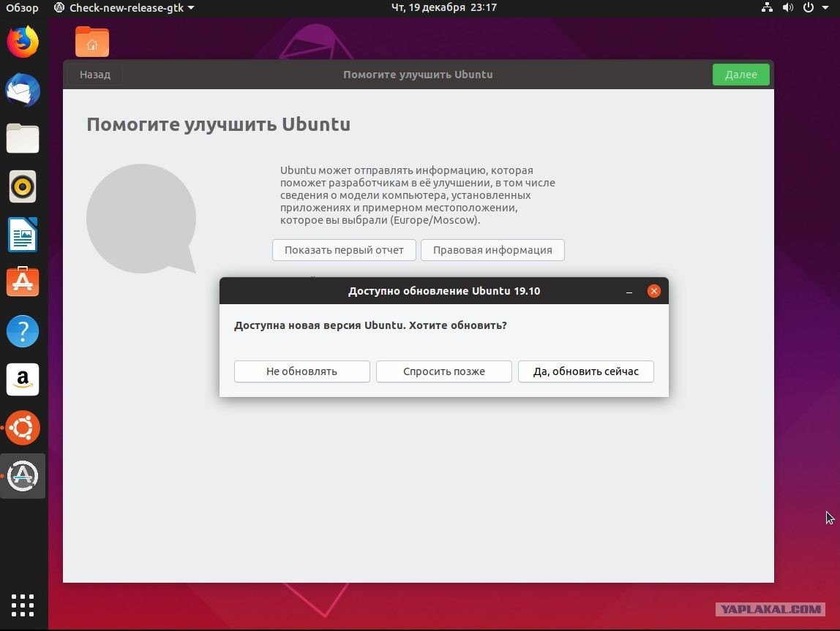840x631 pixels.
Task: Open the Help question mark icon
Action: 23,330
